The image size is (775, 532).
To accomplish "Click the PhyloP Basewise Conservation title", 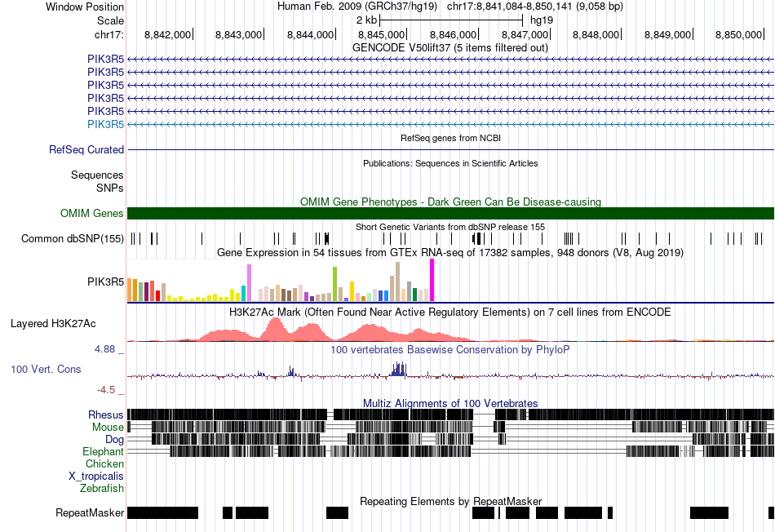I will click(x=450, y=349).
